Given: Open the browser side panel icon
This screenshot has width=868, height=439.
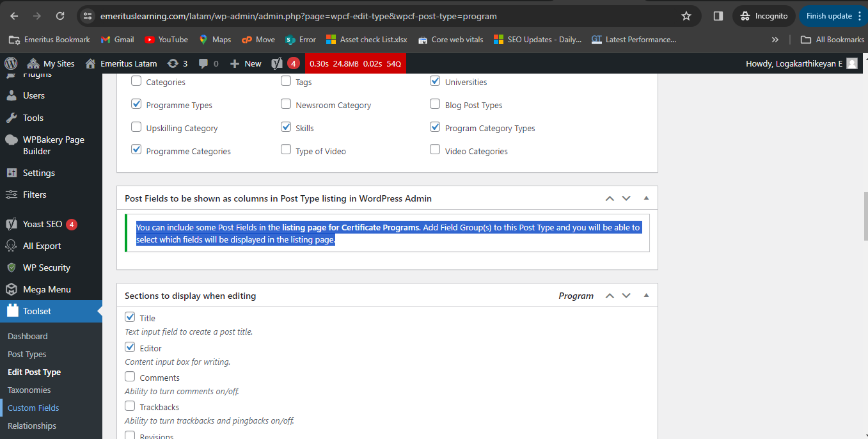Looking at the screenshot, I should pyautogui.click(x=718, y=16).
